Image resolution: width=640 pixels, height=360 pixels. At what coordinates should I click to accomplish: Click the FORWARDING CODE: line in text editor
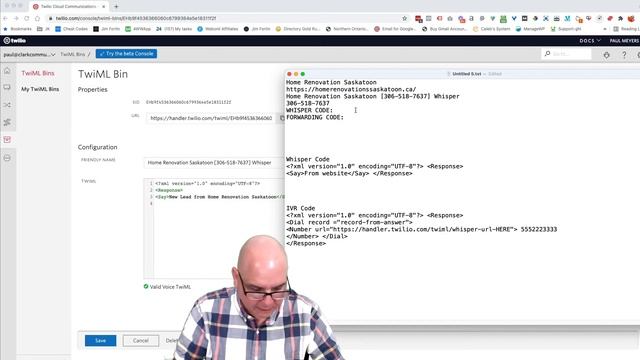315,117
